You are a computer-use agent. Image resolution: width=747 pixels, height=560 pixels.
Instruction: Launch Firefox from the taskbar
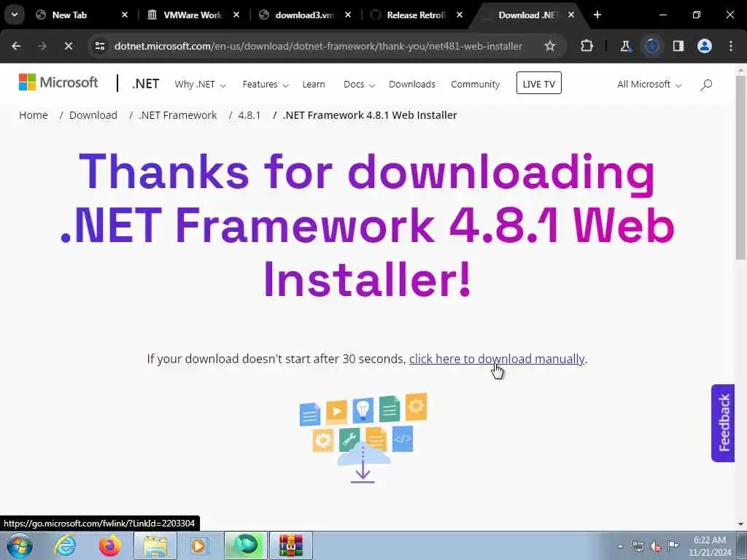[109, 545]
